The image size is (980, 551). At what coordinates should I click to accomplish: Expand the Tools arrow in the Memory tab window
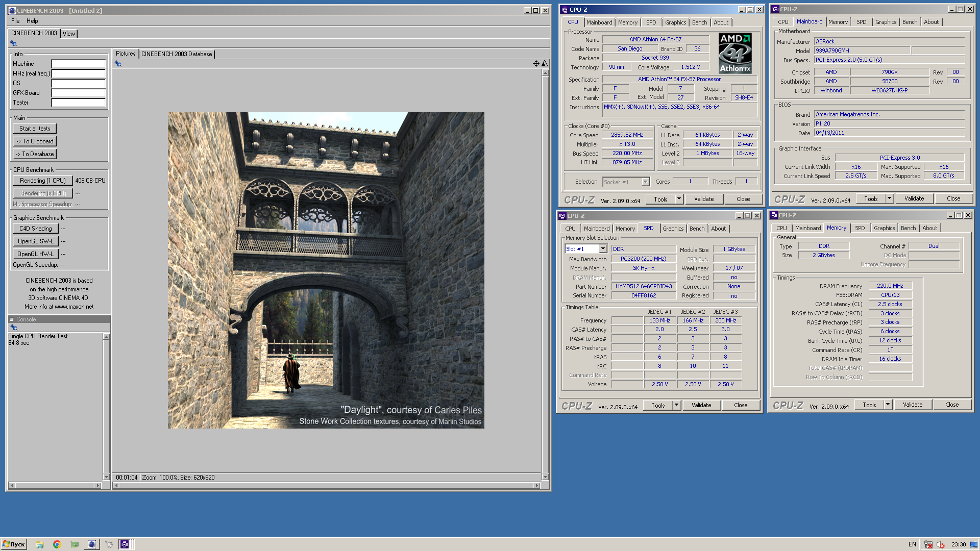point(888,405)
